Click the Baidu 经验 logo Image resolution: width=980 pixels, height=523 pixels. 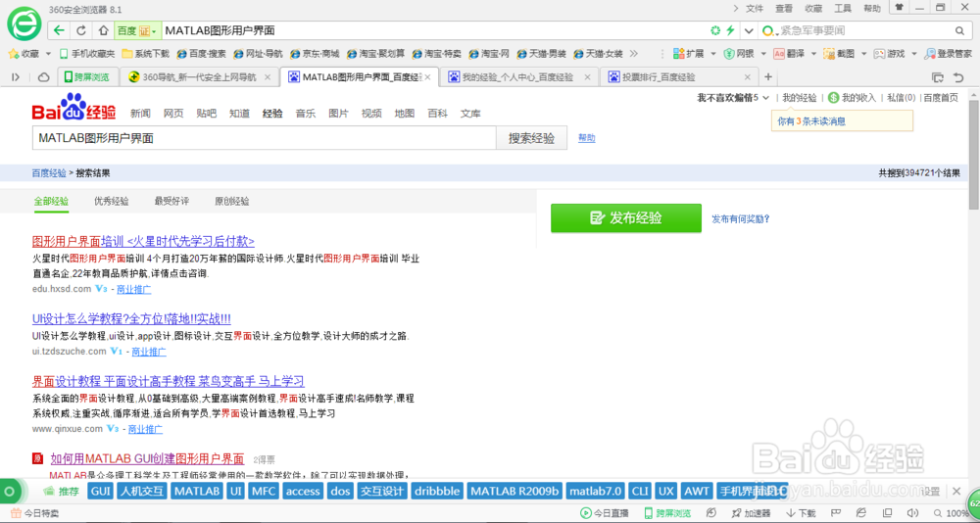click(x=73, y=108)
